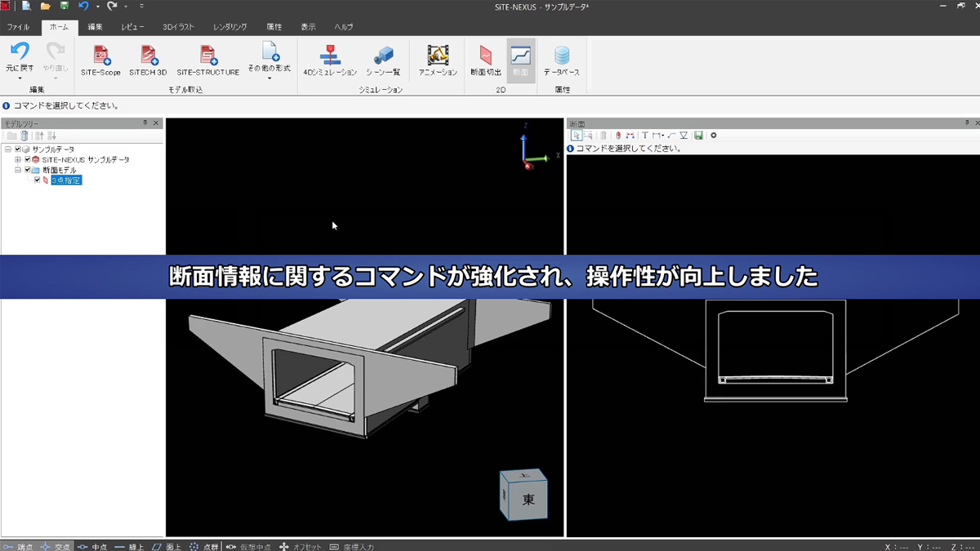Image resolution: width=980 pixels, height=551 pixels.
Task: Launch the アニメーション animation tool
Action: [x=436, y=61]
